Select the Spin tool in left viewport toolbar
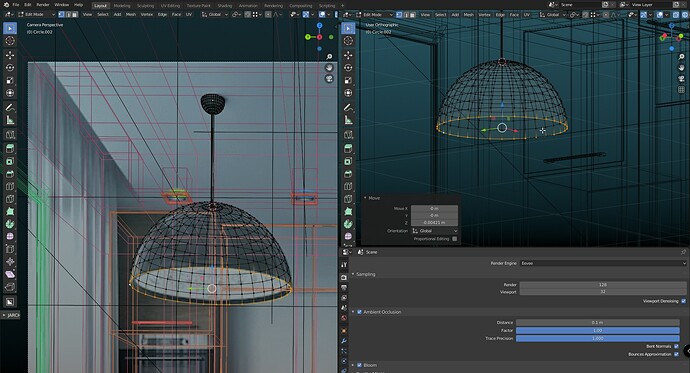Screen dimensions: 690x373 (x=10, y=224)
